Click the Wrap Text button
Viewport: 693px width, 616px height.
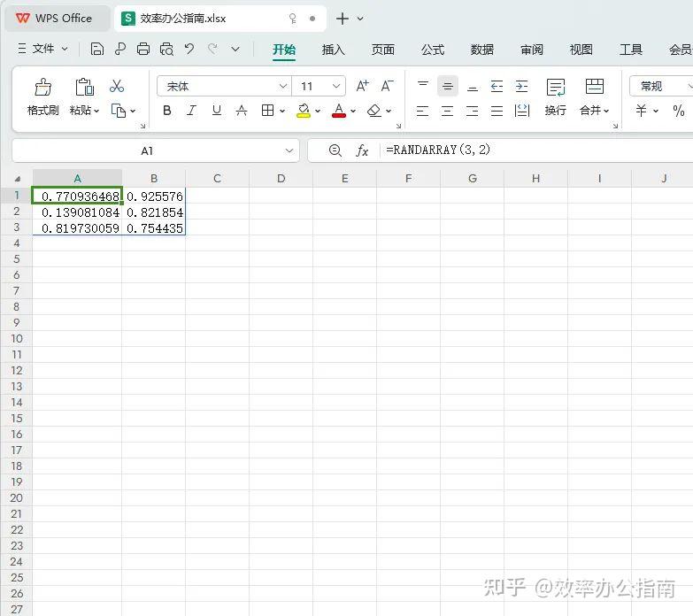[x=556, y=96]
